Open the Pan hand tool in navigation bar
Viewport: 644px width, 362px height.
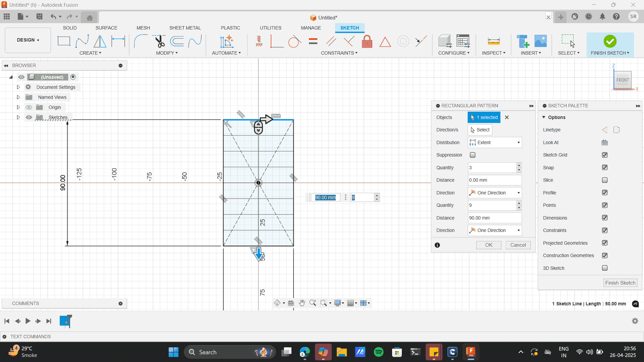(x=302, y=303)
